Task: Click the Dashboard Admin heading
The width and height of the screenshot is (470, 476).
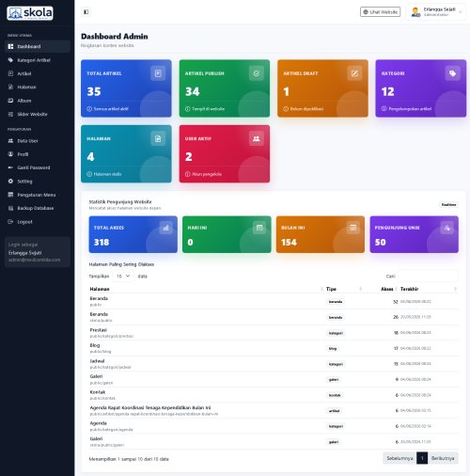Action: (115, 37)
